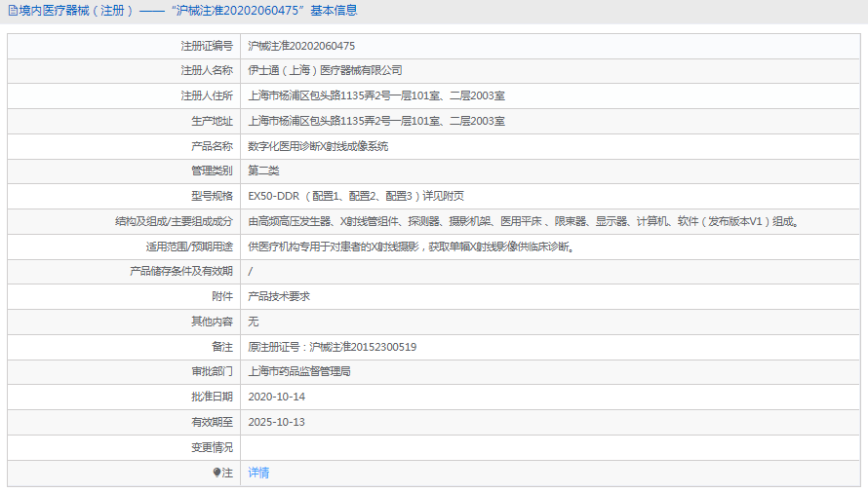Click approval department 上海市药品监督管理局
This screenshot has height=493, width=868.
(299, 371)
